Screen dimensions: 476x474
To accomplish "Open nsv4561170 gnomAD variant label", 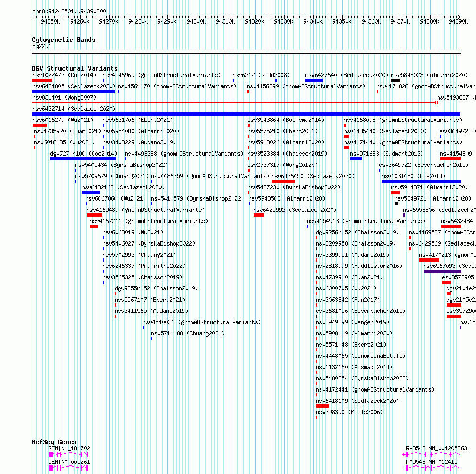I will [177, 86].
